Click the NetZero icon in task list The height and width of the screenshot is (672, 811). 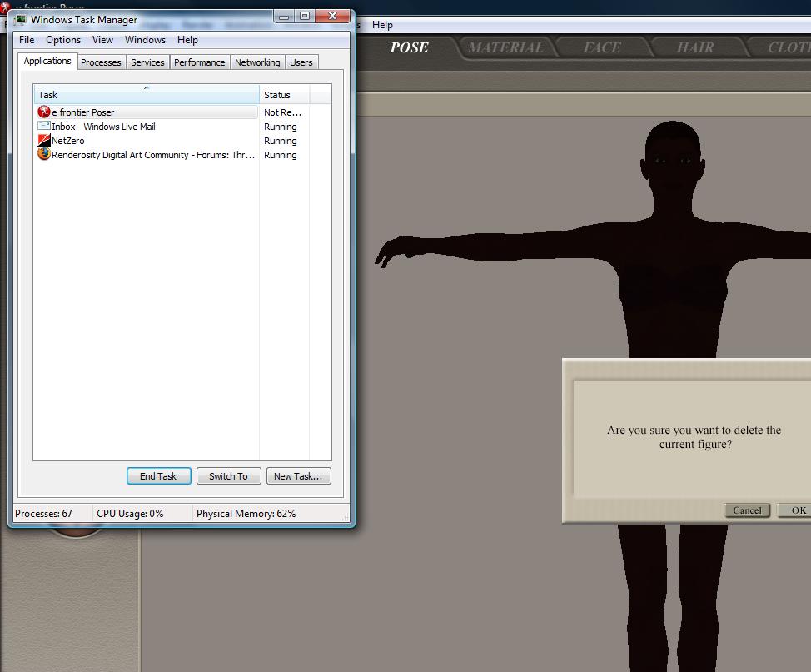pos(45,141)
